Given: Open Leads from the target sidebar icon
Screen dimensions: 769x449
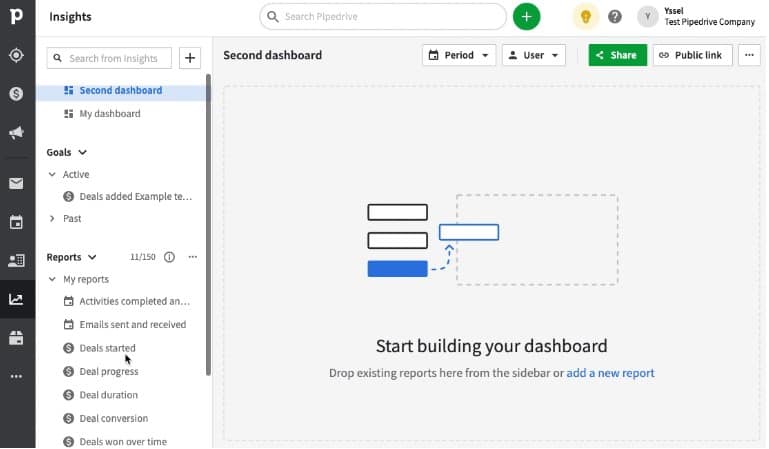Looking at the screenshot, I should click(x=16, y=55).
